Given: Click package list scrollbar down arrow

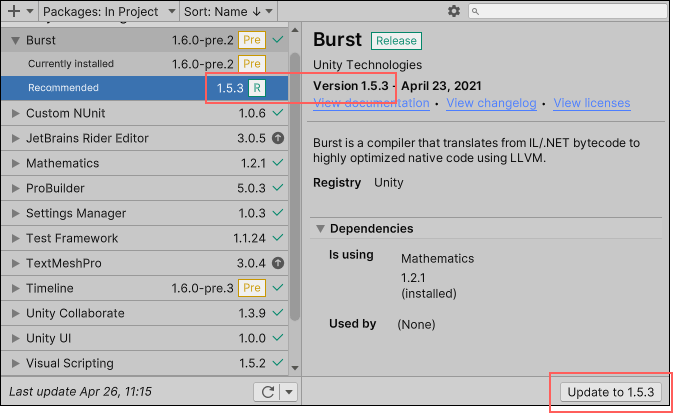Looking at the screenshot, I should [x=295, y=368].
